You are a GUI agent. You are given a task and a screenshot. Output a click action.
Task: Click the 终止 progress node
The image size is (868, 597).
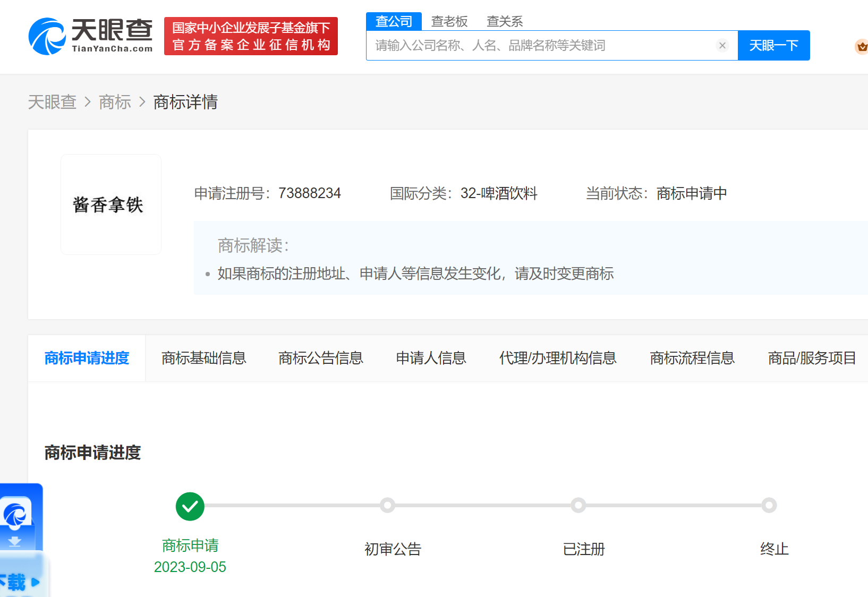769,505
